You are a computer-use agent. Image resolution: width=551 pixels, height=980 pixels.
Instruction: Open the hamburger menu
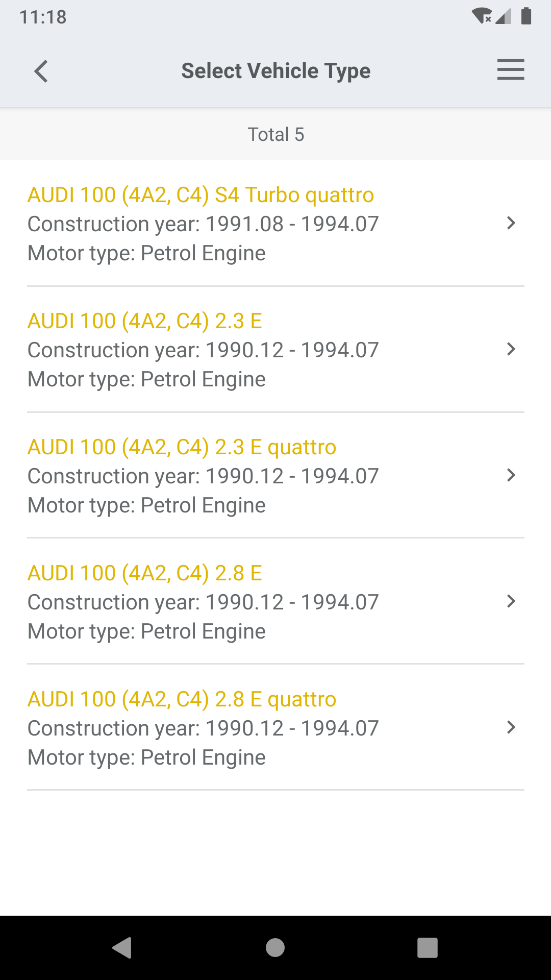click(x=511, y=70)
